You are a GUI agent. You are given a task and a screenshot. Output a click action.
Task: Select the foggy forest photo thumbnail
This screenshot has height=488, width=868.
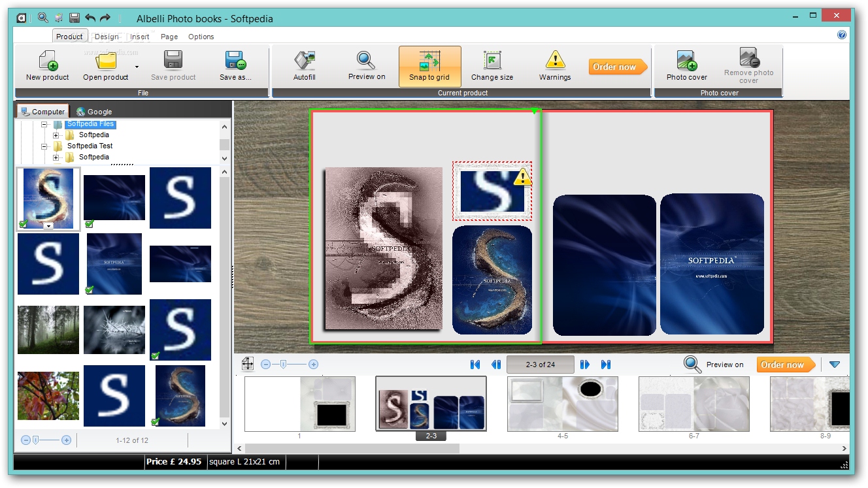pyautogui.click(x=48, y=330)
